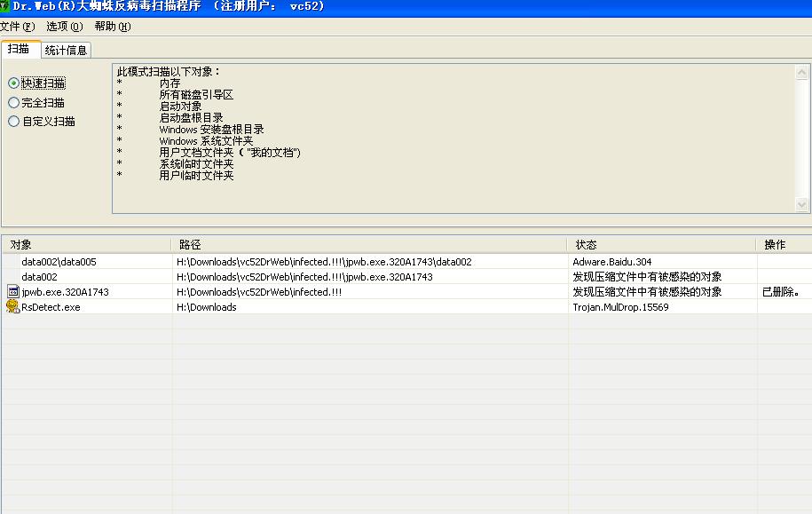This screenshot has height=514, width=812.
Task: Select the RsDetect.exe object name
Action: [51, 307]
